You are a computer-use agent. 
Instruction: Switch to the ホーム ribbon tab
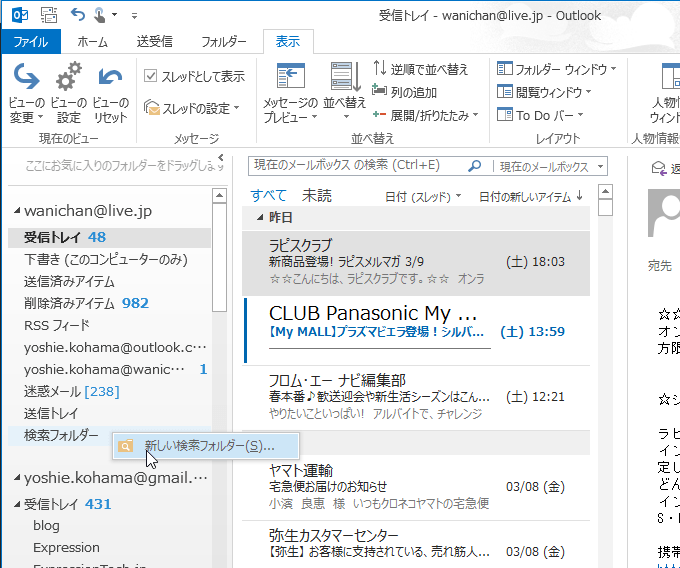coord(92,42)
